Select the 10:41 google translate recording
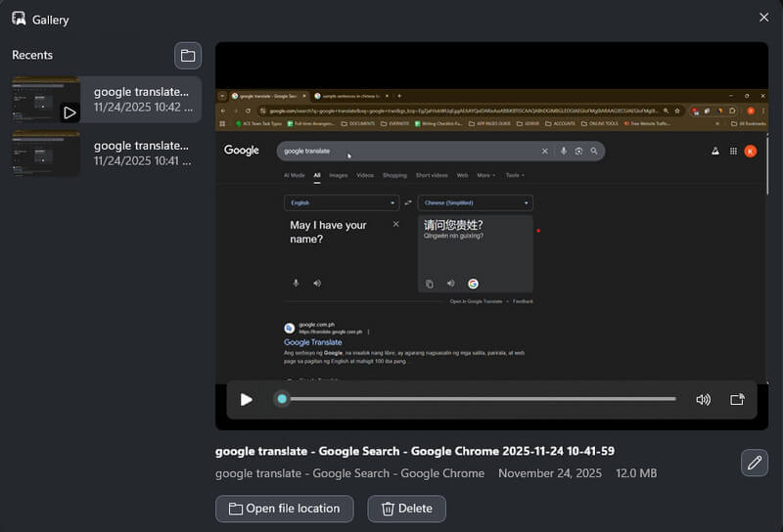 107,154
